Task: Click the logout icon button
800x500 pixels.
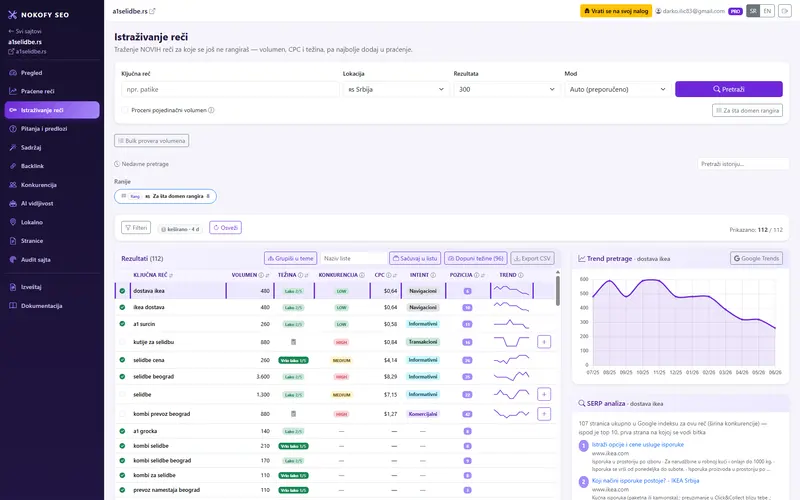Action: tap(785, 11)
